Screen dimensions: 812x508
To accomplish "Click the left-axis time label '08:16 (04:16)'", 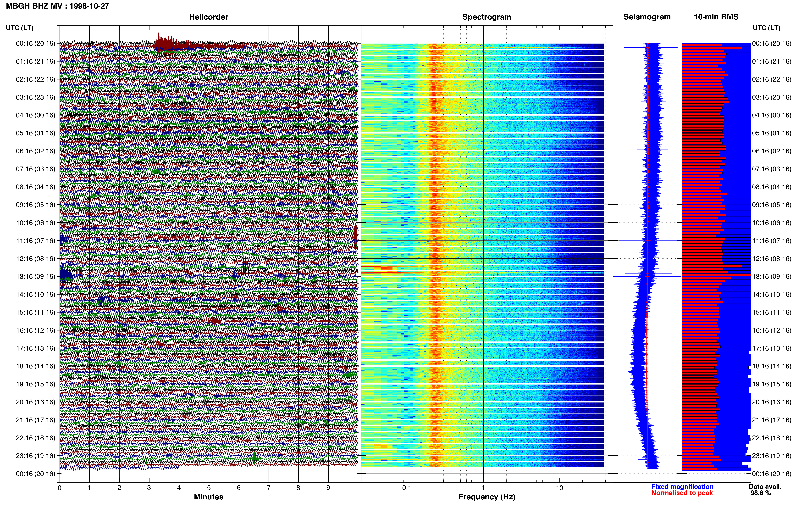I will [x=36, y=187].
